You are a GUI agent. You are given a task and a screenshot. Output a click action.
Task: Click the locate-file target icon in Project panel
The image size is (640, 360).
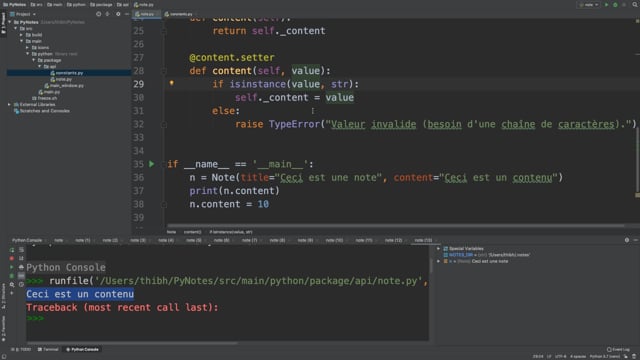(98, 14)
